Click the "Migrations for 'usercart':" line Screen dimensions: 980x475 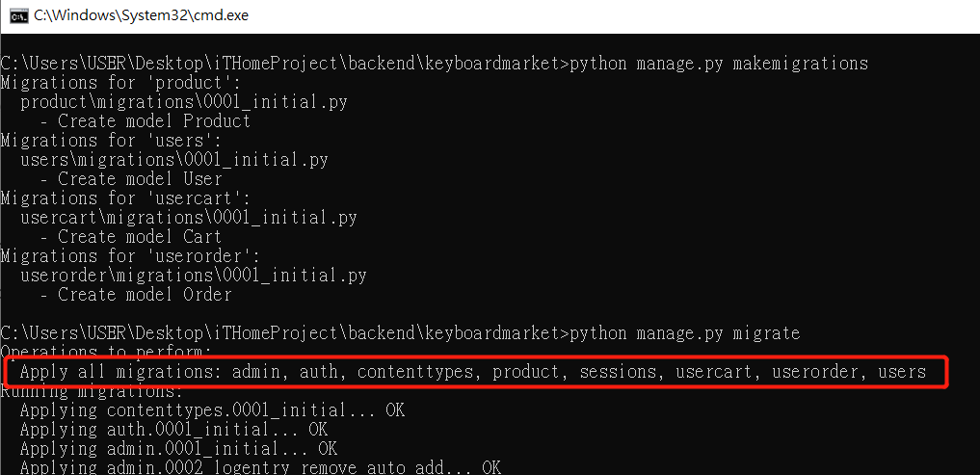125,198
